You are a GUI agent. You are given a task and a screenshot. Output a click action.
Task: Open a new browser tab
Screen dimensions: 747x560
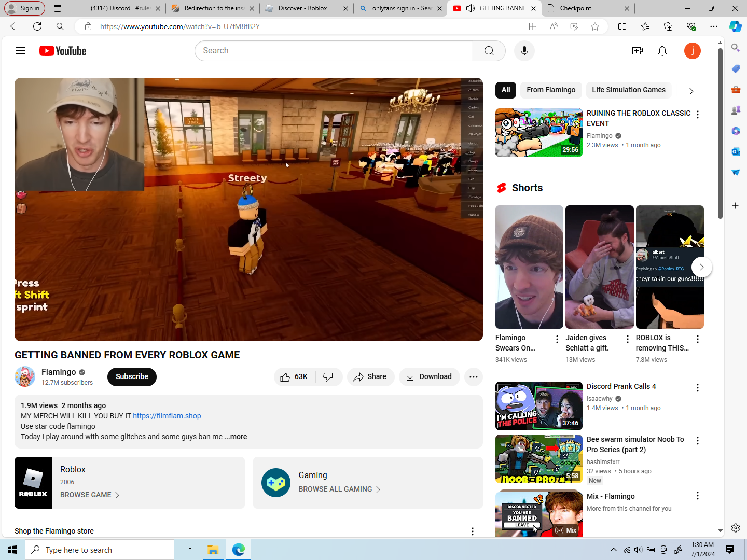[x=646, y=8]
